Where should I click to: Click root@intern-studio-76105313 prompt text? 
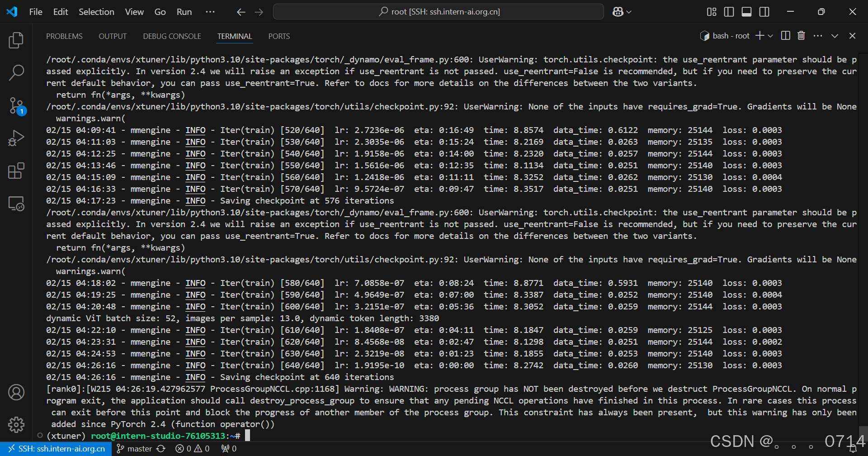tap(158, 436)
